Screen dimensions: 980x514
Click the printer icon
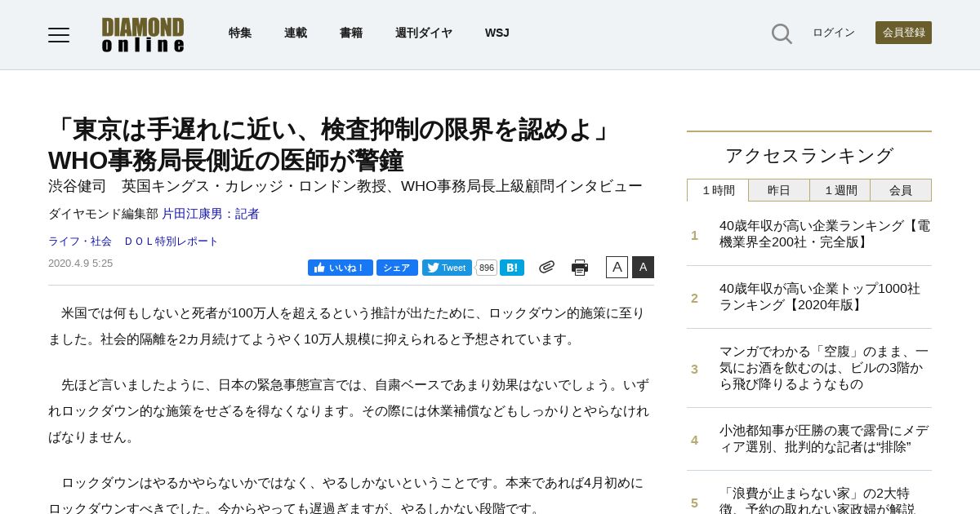point(580,268)
